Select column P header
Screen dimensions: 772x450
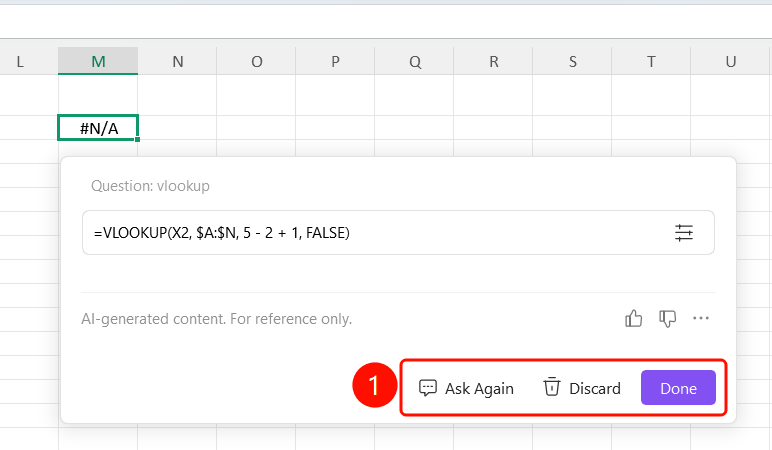[x=335, y=62]
